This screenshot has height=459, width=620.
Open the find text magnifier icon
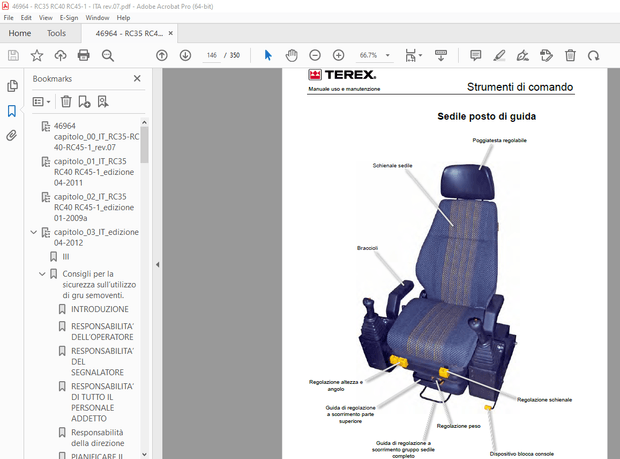108,56
